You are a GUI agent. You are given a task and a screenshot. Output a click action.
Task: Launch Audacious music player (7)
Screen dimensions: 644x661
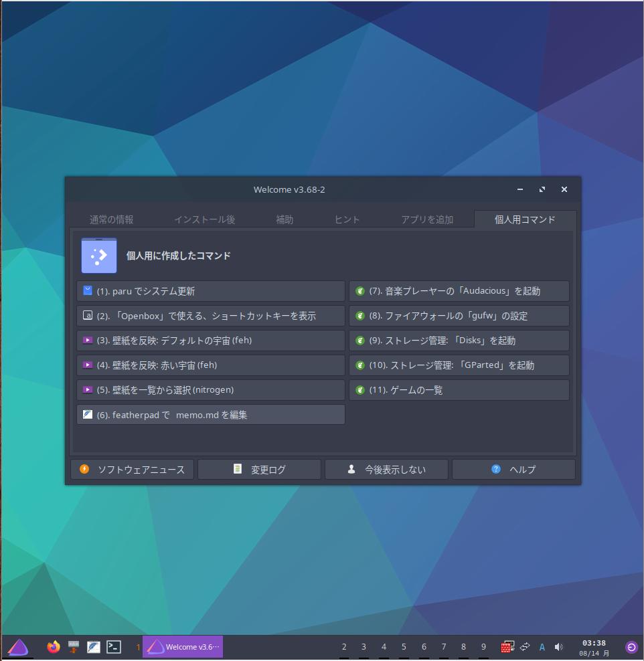click(459, 291)
